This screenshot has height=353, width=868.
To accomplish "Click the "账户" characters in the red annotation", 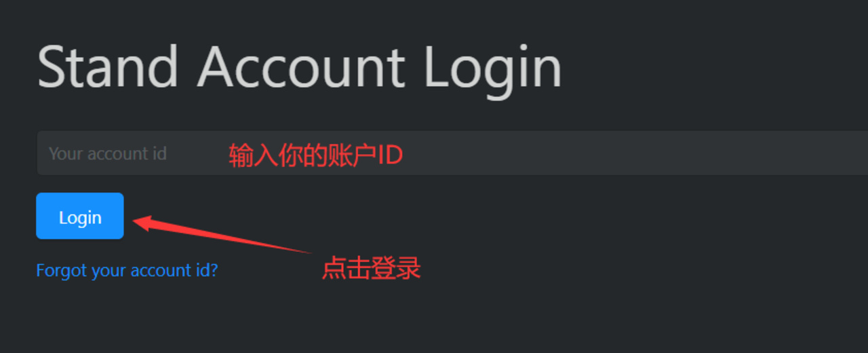I will click(351, 155).
